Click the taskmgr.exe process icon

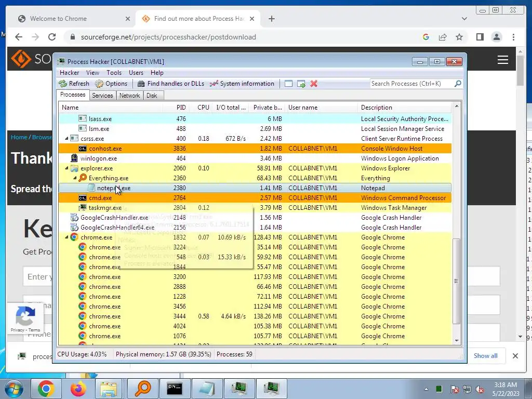[83, 207]
